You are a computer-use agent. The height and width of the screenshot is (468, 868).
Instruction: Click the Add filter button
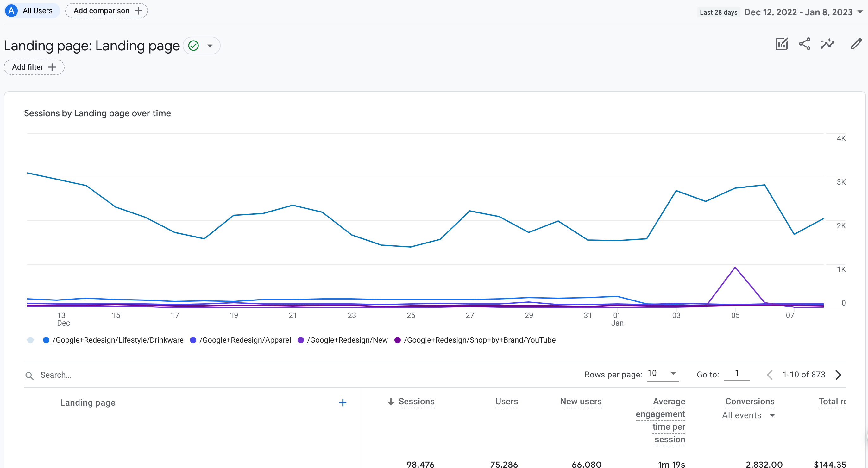tap(34, 67)
